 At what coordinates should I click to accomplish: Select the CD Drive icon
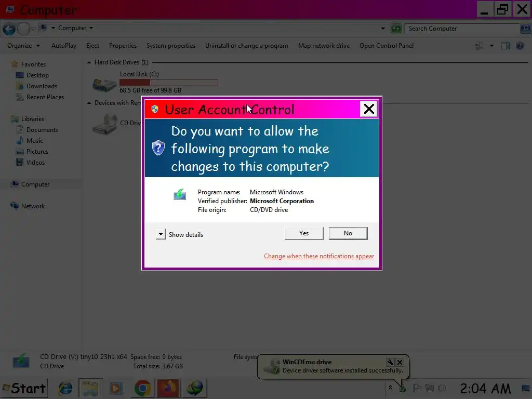(105, 124)
